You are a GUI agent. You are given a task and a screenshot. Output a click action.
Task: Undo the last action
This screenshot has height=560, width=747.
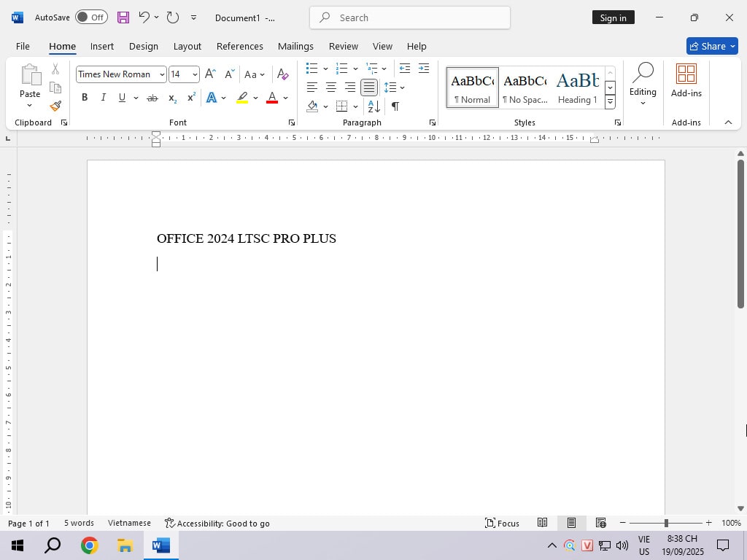point(144,17)
